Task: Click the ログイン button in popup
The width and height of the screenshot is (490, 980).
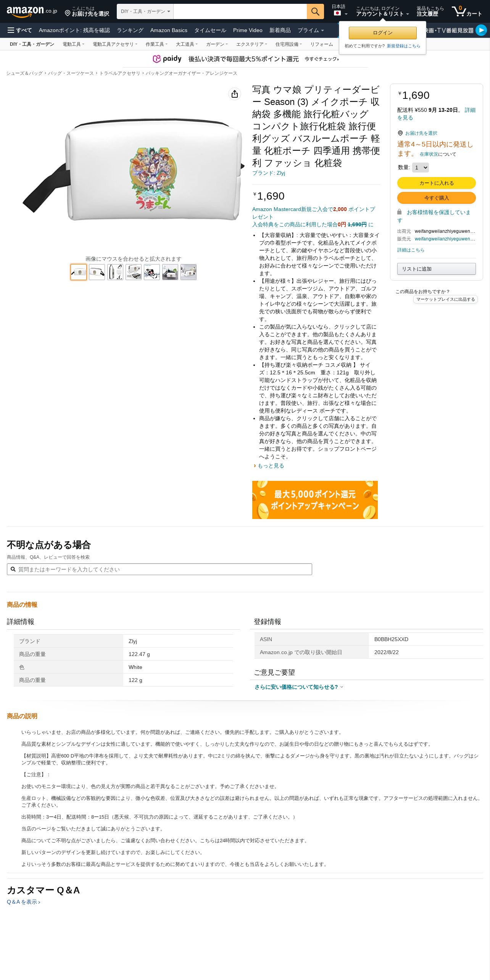Action: (x=383, y=33)
